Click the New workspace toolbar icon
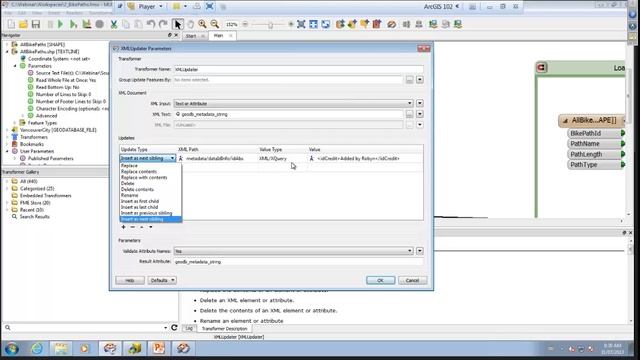The image size is (640, 360). pos(11,24)
